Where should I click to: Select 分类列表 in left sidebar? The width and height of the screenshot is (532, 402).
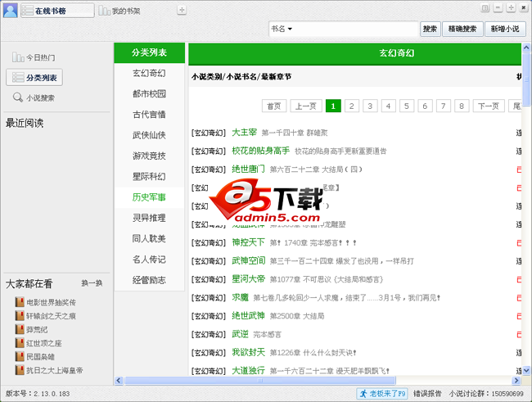pos(34,78)
